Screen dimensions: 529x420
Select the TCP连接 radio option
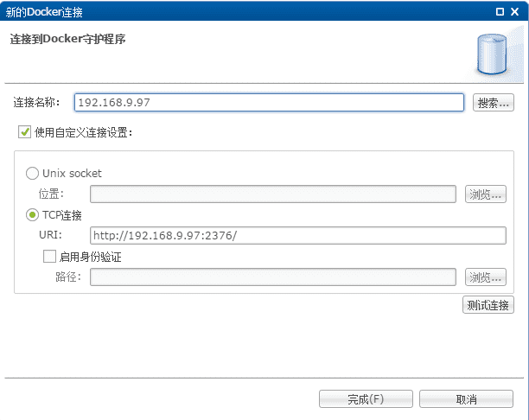[x=32, y=215]
